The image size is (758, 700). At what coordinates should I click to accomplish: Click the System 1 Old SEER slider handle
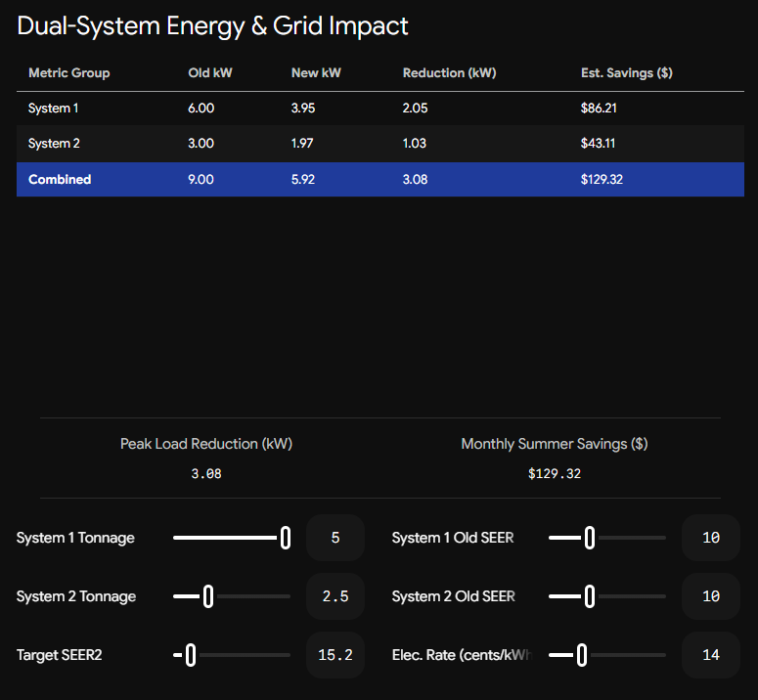click(x=590, y=538)
